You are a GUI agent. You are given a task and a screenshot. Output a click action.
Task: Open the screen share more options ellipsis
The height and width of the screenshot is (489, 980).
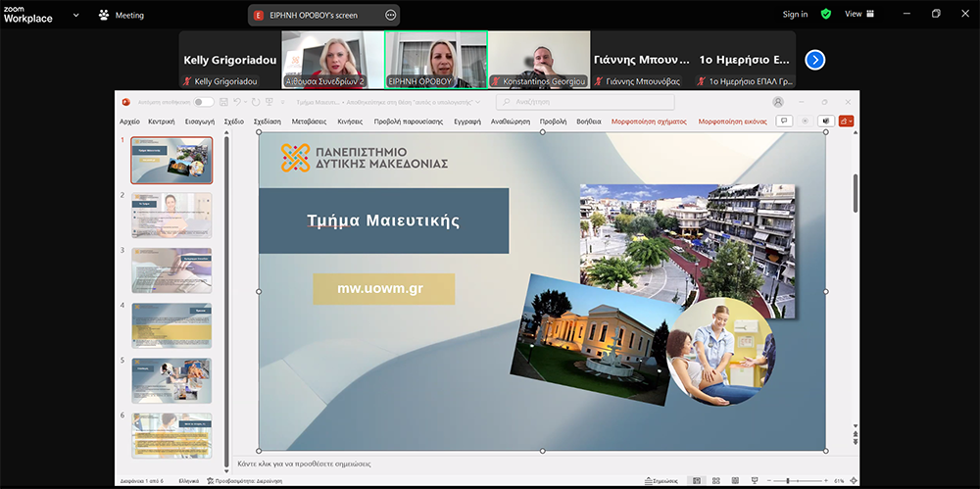(x=391, y=15)
